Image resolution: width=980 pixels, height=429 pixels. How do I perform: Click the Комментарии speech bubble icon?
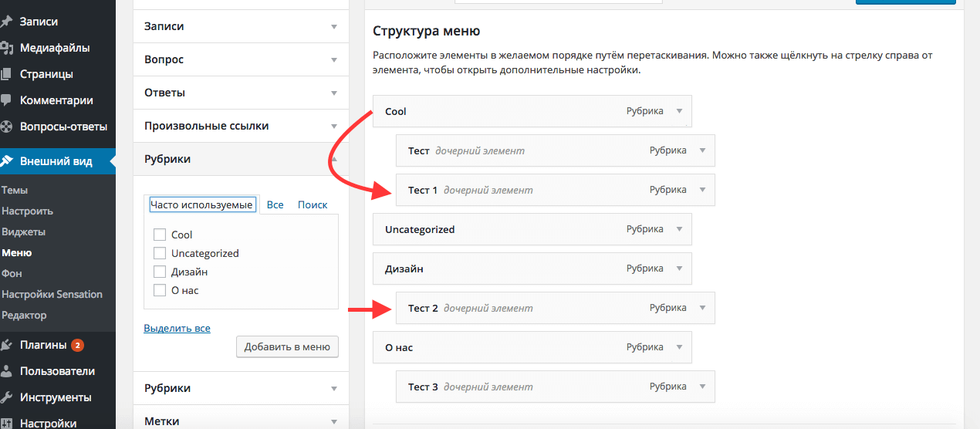6,100
